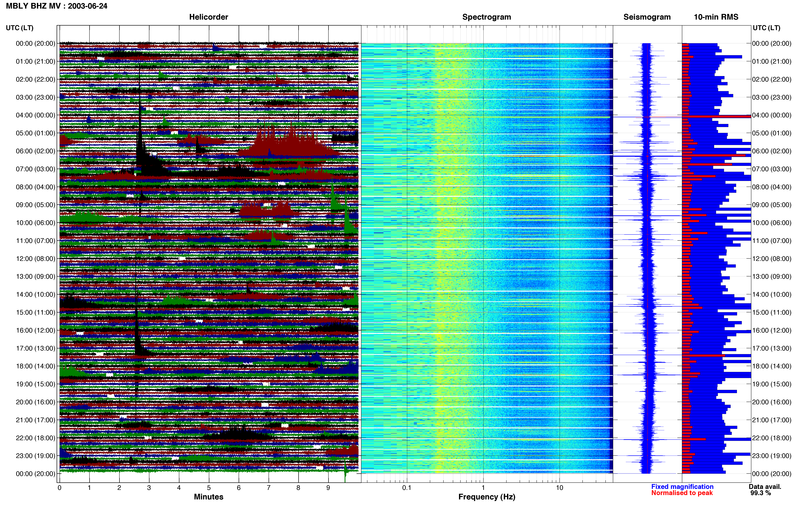Click '08:00 (04:00)' on the left time axis
812x508 pixels.
[x=36, y=187]
